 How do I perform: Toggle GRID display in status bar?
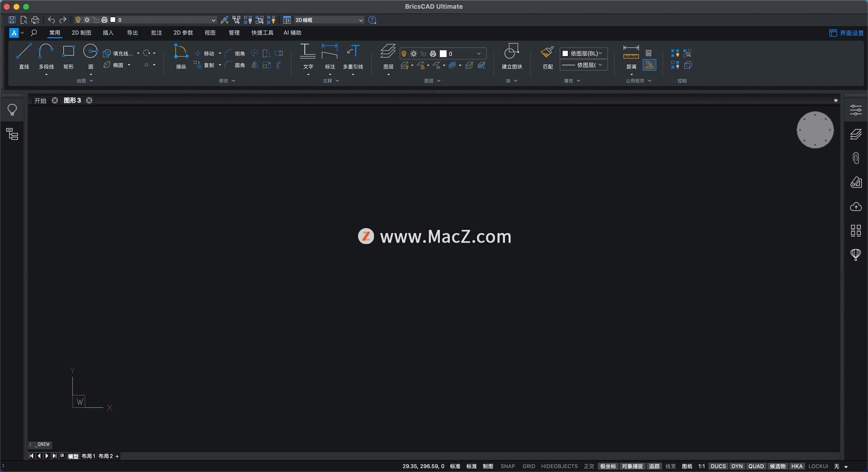(x=528, y=466)
